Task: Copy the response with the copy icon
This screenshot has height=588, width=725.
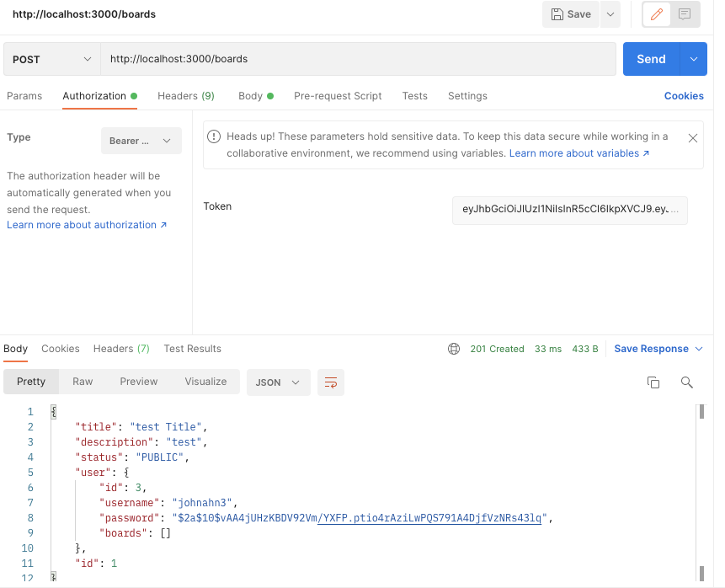Action: pos(653,382)
